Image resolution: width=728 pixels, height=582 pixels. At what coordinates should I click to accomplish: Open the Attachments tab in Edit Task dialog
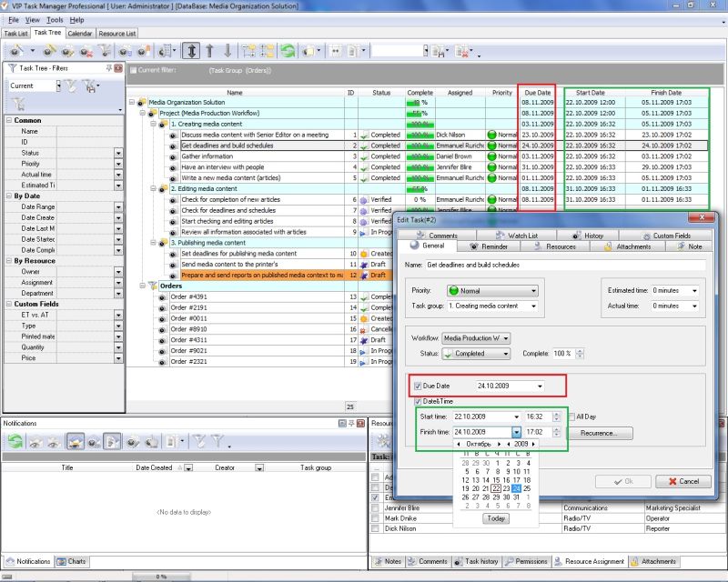point(628,246)
